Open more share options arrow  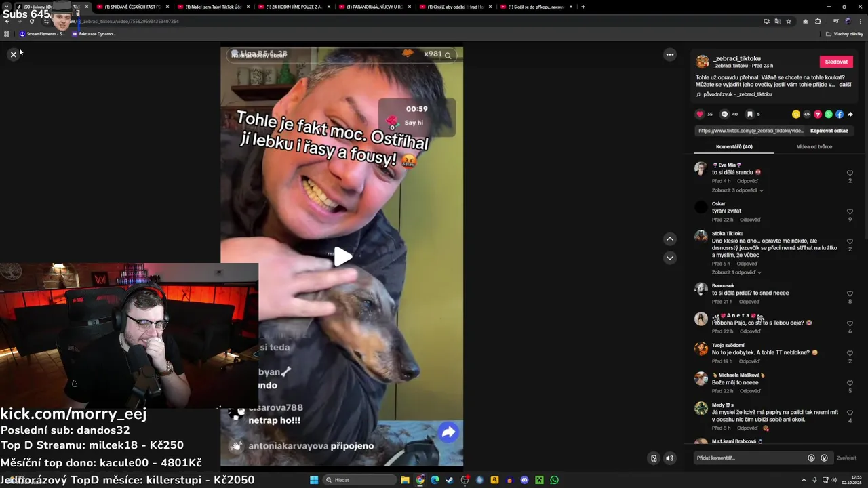pos(850,114)
